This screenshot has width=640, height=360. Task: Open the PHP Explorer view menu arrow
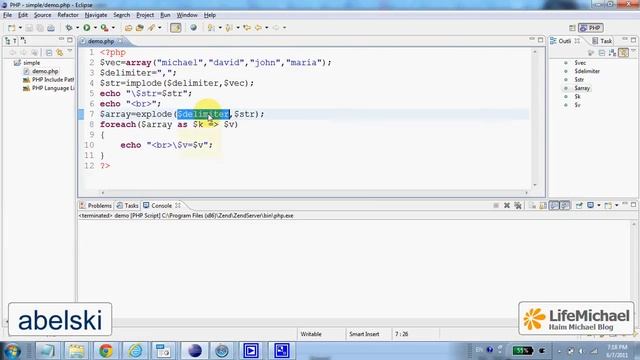[x=70, y=52]
